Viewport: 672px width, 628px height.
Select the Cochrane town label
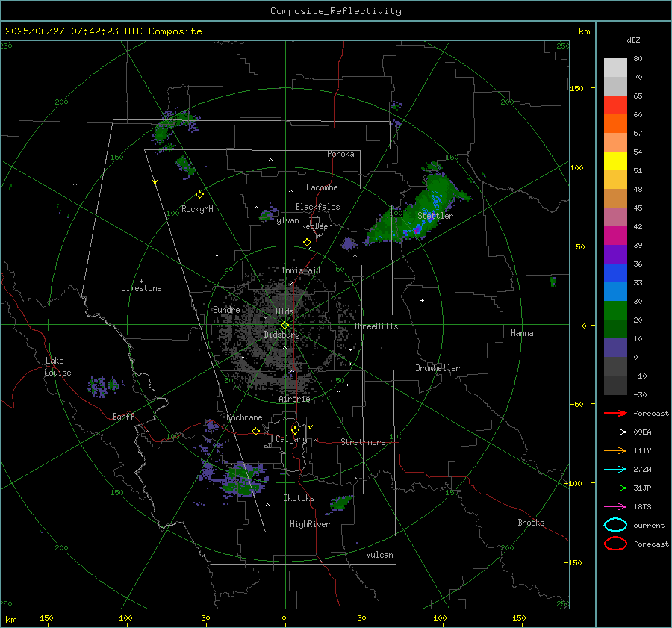[x=244, y=417]
